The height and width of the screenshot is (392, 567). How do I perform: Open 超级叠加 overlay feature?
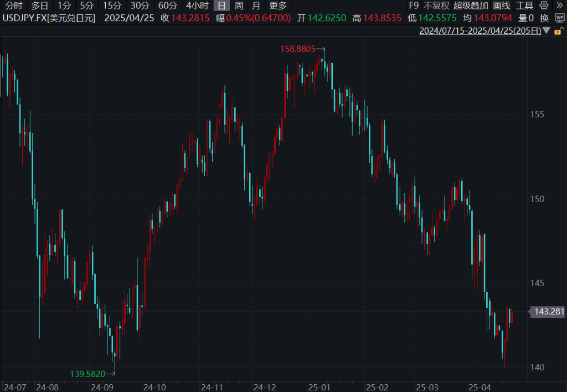[471, 6]
